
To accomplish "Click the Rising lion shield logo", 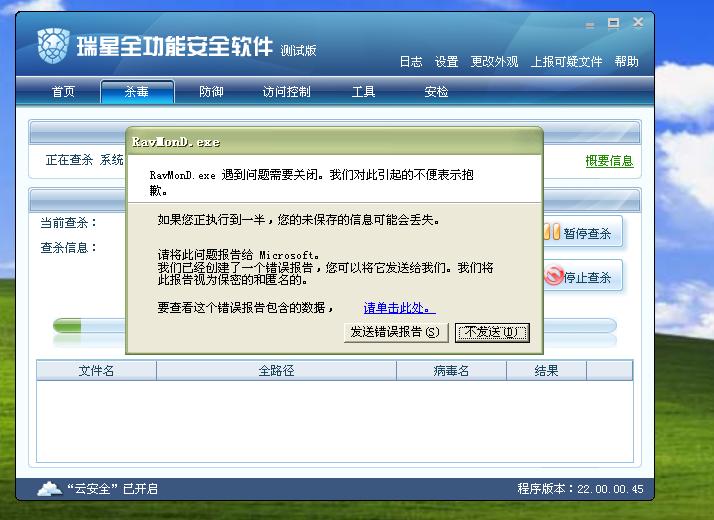I will (x=53, y=46).
